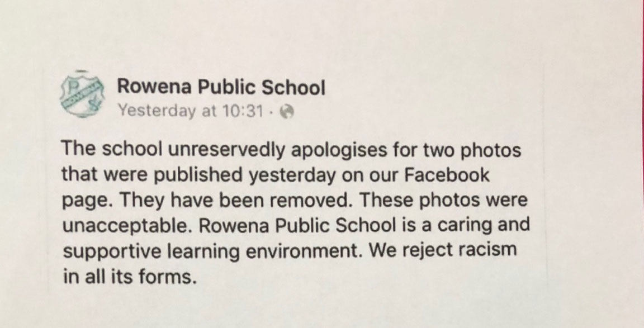Click the phrase 'We reject racism'
Image resolution: width=644 pixels, height=328 pixels.
click(x=443, y=250)
